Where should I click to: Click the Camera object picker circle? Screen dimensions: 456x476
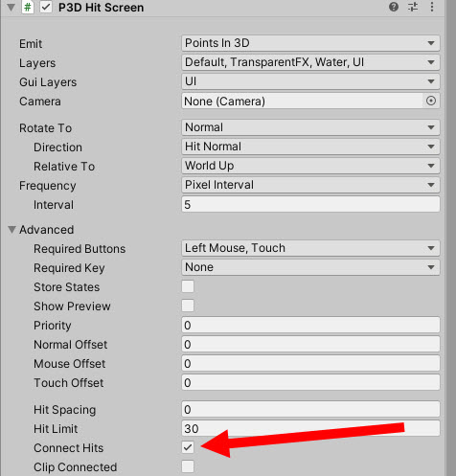(431, 102)
